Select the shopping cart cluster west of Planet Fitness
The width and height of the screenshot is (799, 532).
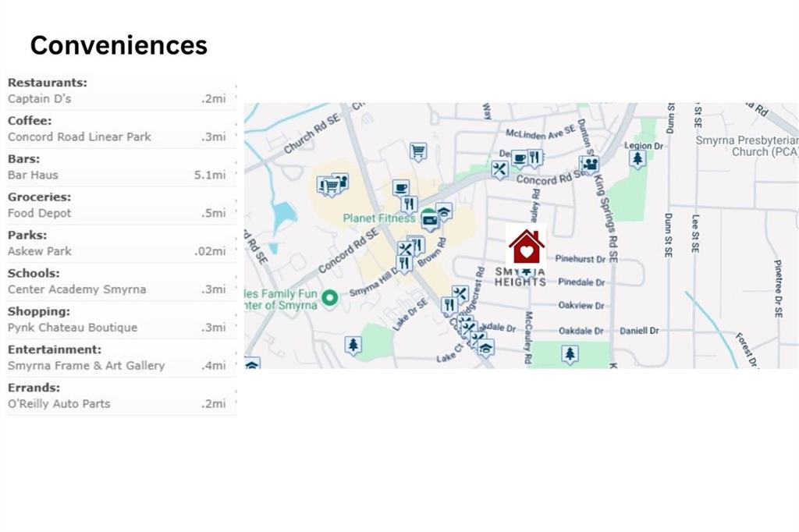(x=332, y=186)
